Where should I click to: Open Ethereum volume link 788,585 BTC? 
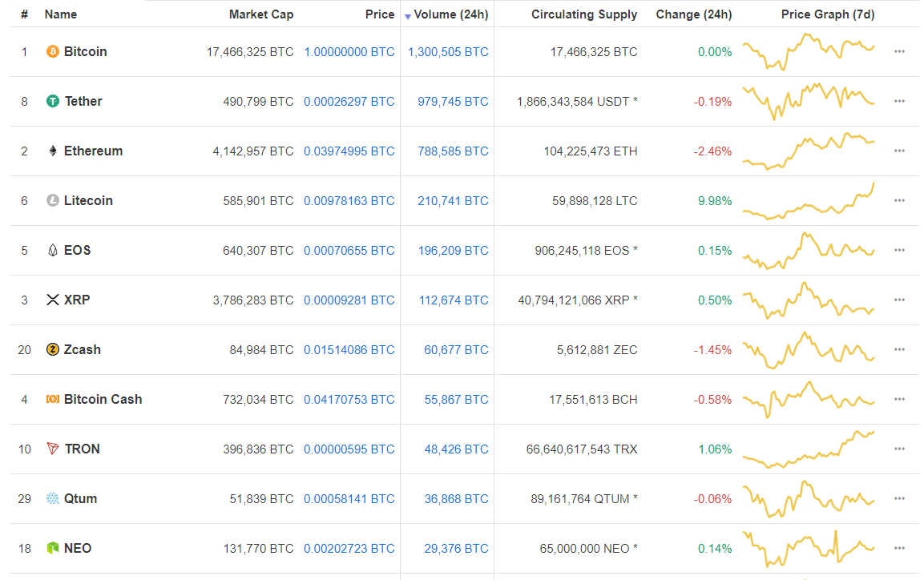(x=453, y=151)
